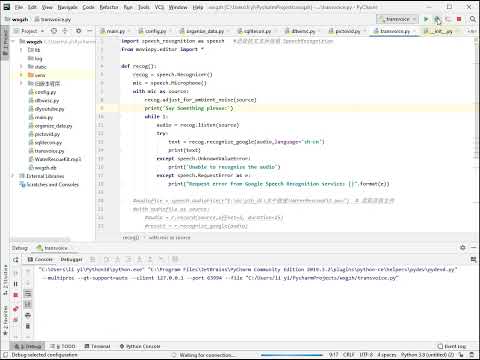
Task: Open Event Log
Action: (x=452, y=346)
